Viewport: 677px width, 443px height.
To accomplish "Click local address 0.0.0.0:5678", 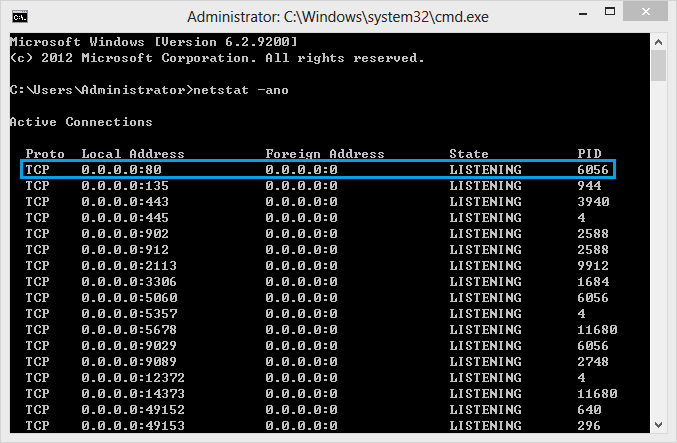I will 129,329.
